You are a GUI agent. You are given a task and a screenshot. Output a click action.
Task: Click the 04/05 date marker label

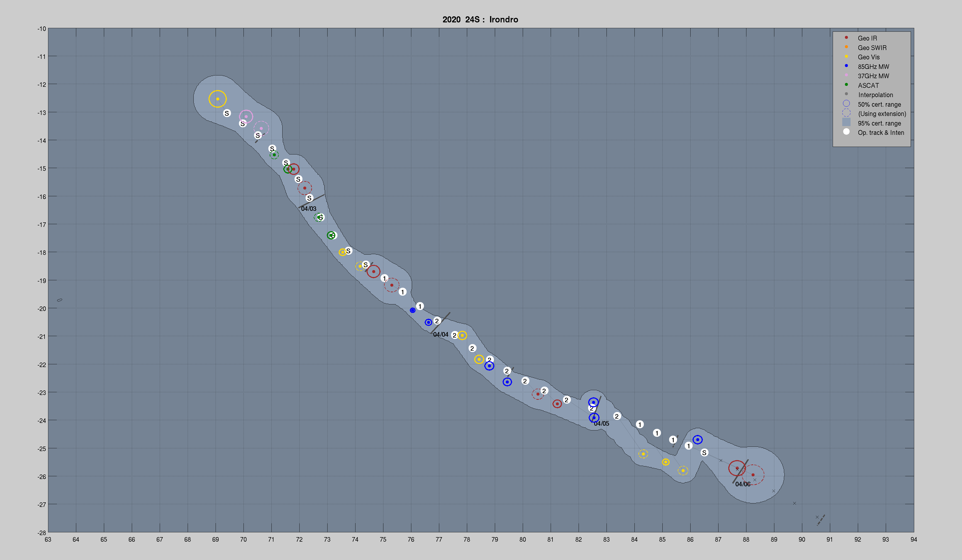point(601,424)
